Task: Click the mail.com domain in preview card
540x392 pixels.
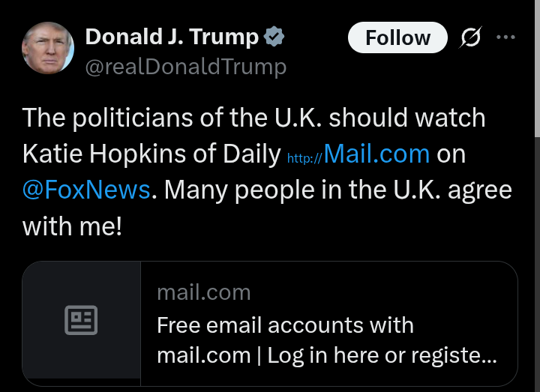Action: (x=203, y=292)
